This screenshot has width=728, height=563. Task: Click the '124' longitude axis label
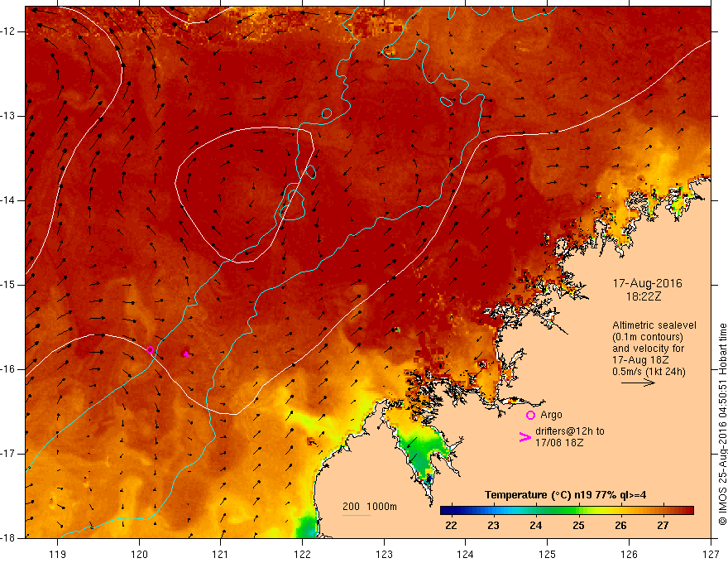(x=466, y=554)
